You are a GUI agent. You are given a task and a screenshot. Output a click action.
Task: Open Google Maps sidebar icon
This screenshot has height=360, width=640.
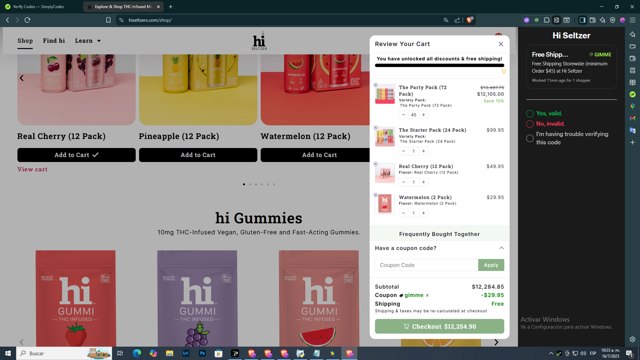click(633, 106)
